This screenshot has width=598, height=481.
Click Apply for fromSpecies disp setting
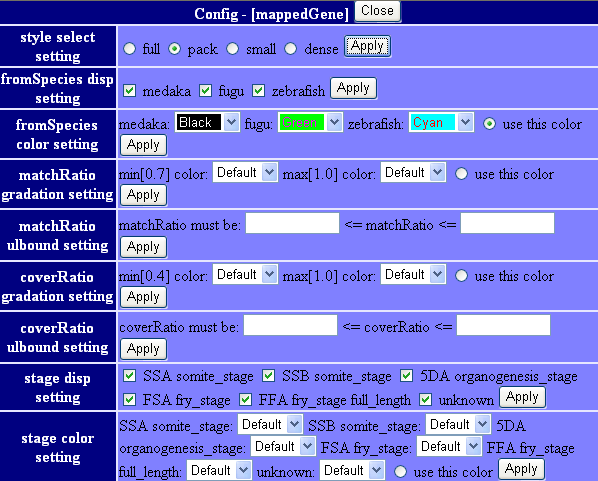(x=354, y=88)
